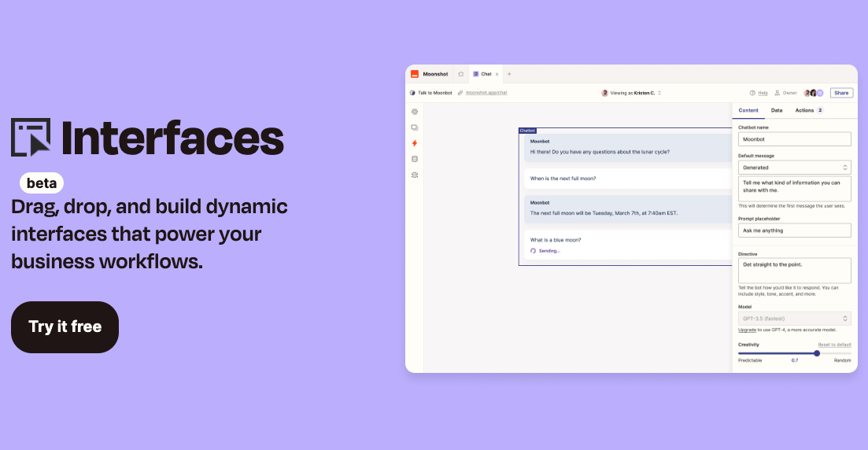Click the Directive text area

[x=794, y=271]
